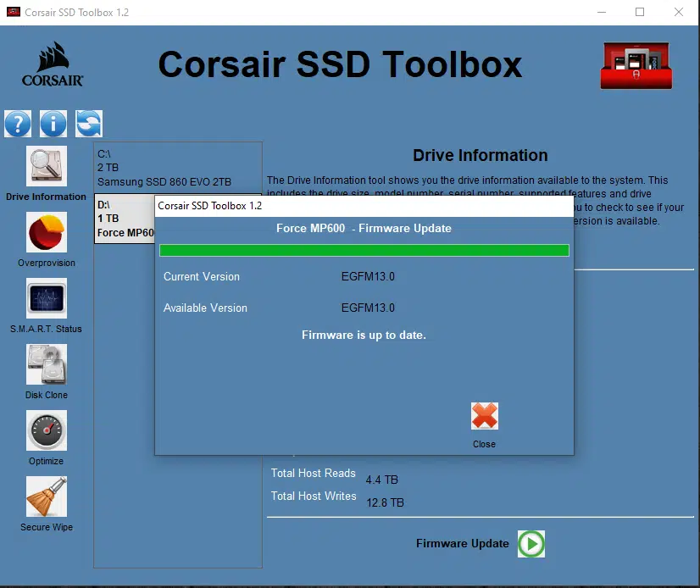Open the Drive Information tool icon
Viewport: 700px width, 588px height.
(47, 166)
